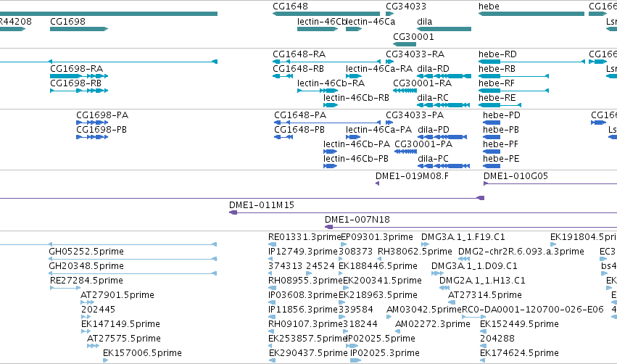Click protein hebe-PE label
The image size is (617, 364).
coord(501,159)
